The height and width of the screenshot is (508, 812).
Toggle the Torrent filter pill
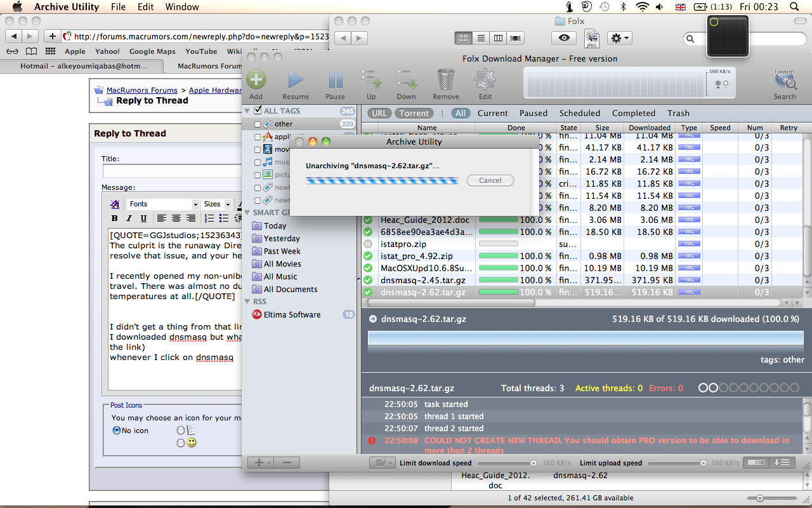pyautogui.click(x=414, y=113)
